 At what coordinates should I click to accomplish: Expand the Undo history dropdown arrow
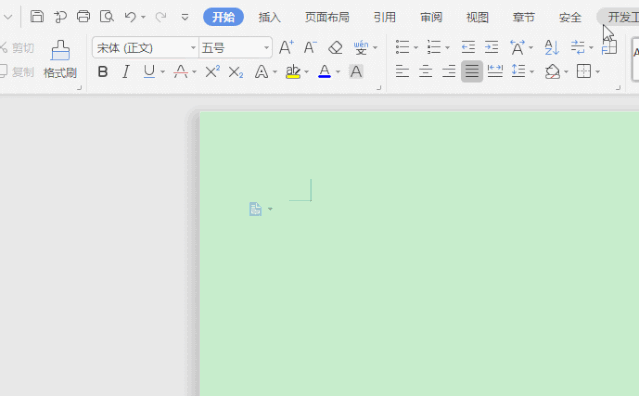click(143, 17)
